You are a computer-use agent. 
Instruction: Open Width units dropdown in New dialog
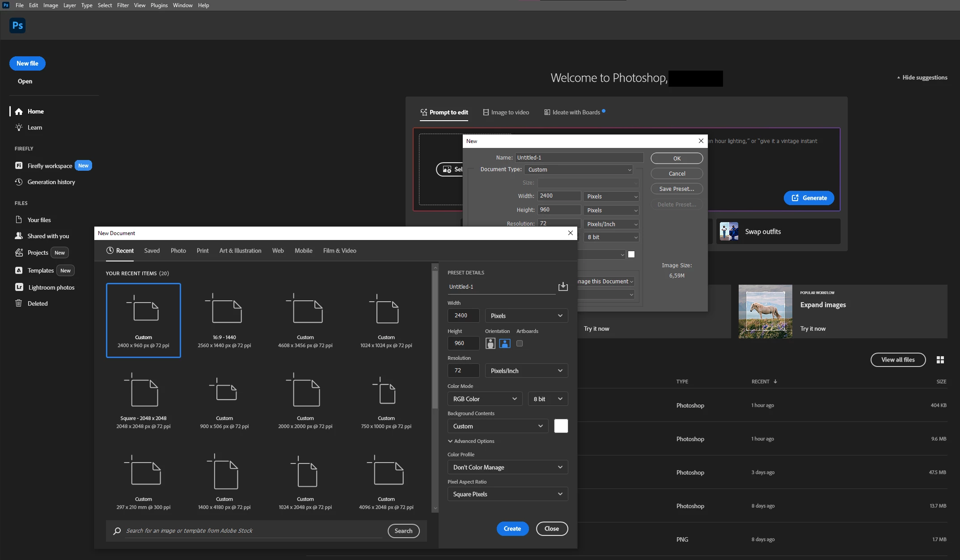611,196
